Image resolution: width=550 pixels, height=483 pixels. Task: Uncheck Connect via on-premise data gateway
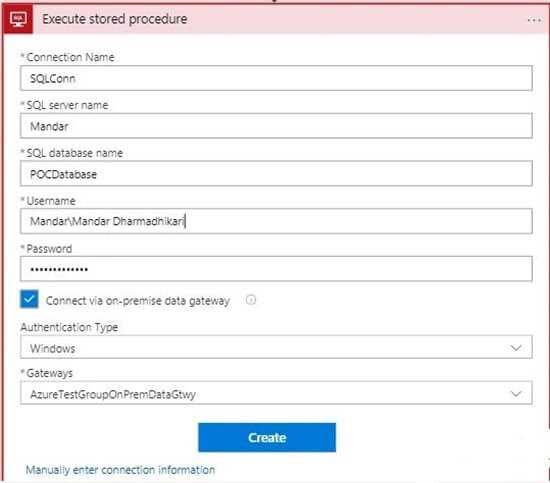tap(29, 299)
